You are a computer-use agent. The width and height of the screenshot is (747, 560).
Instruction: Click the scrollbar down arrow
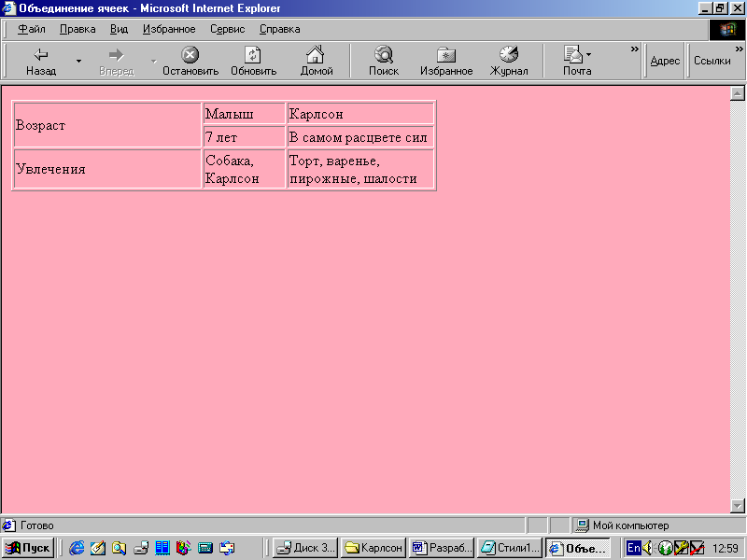737,506
